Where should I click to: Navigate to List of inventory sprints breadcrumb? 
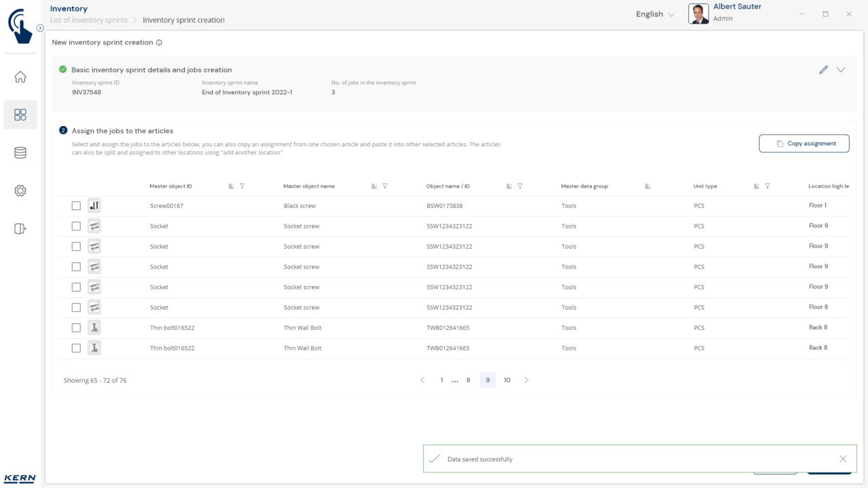[x=89, y=20]
